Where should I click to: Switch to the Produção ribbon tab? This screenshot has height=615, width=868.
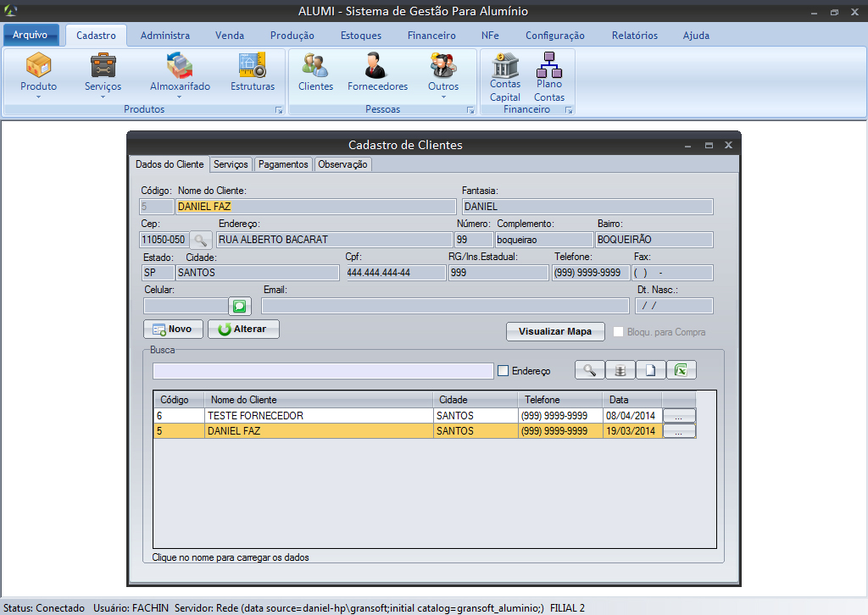coord(292,36)
